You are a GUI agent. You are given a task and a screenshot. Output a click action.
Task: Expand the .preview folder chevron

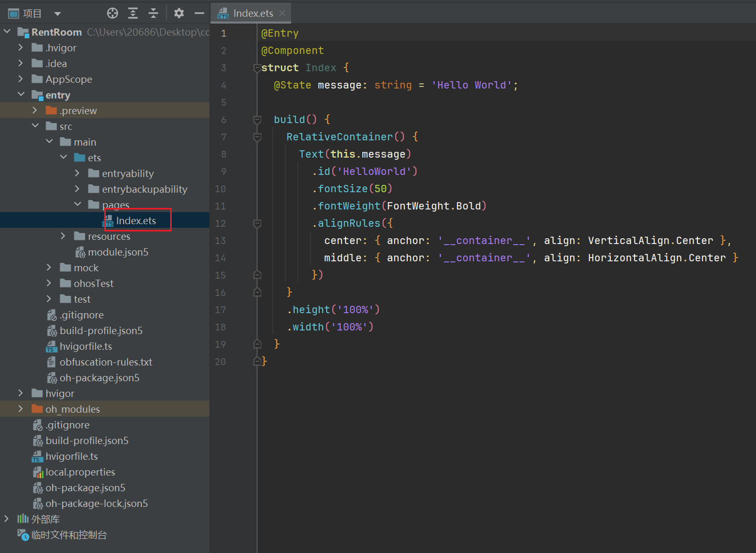pyautogui.click(x=35, y=110)
